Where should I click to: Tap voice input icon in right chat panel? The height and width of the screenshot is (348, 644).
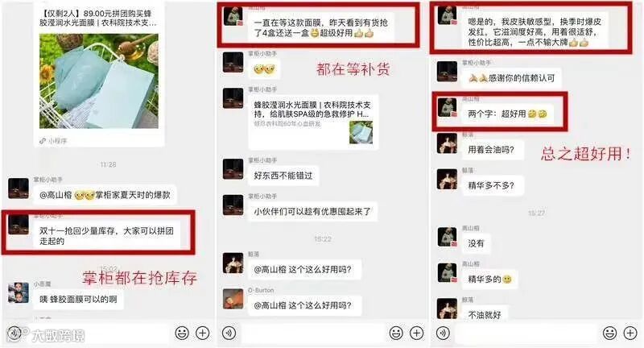coord(443,333)
